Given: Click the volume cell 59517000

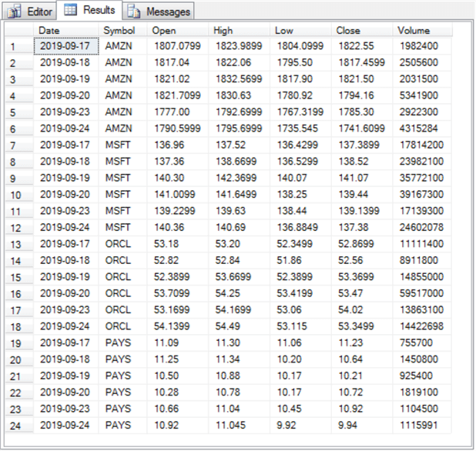Looking at the screenshot, I should (x=422, y=293).
